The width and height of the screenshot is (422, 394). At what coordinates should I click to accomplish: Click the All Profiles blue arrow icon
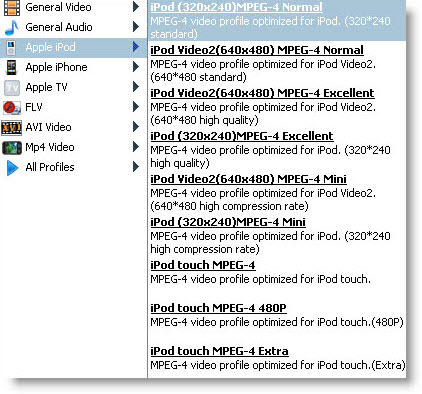click(x=12, y=168)
